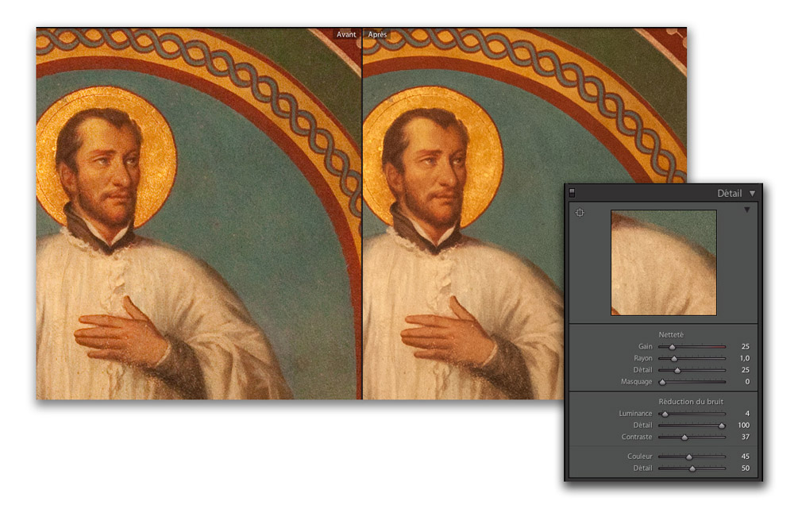The width and height of the screenshot is (794, 532).
Task: Click the "Réduction du bruit" section heading
Action: (691, 402)
